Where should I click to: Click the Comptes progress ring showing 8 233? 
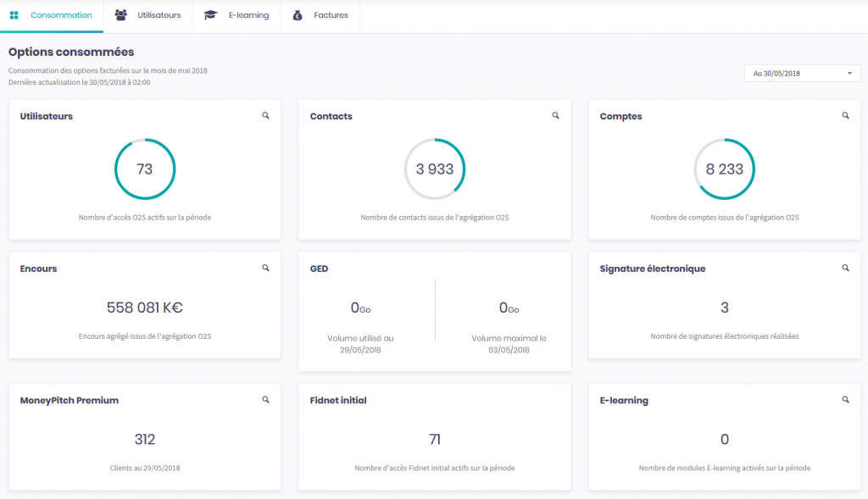click(725, 169)
